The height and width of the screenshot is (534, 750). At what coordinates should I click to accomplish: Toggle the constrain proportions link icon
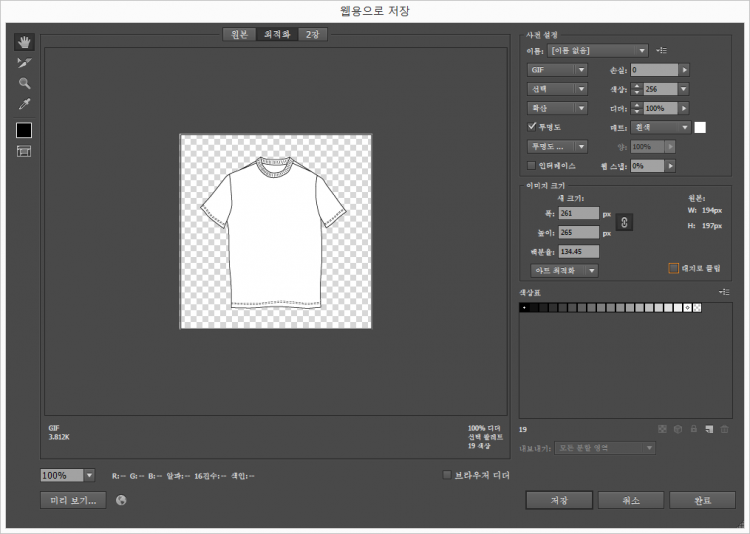[x=624, y=222]
